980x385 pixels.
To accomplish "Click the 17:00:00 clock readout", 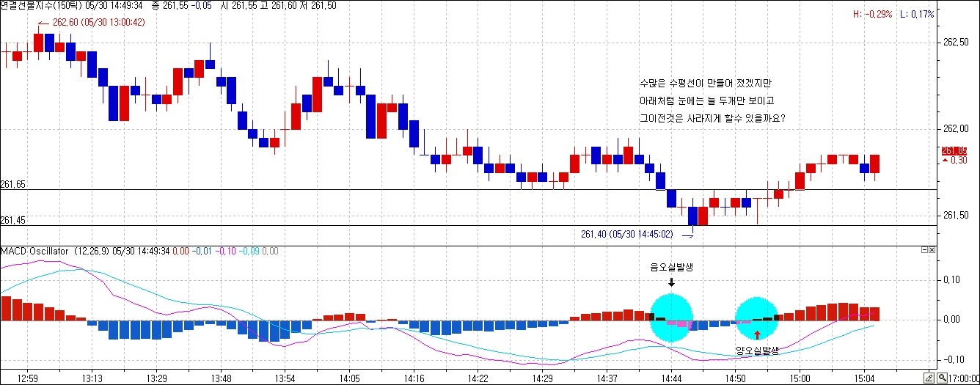I will [963, 378].
